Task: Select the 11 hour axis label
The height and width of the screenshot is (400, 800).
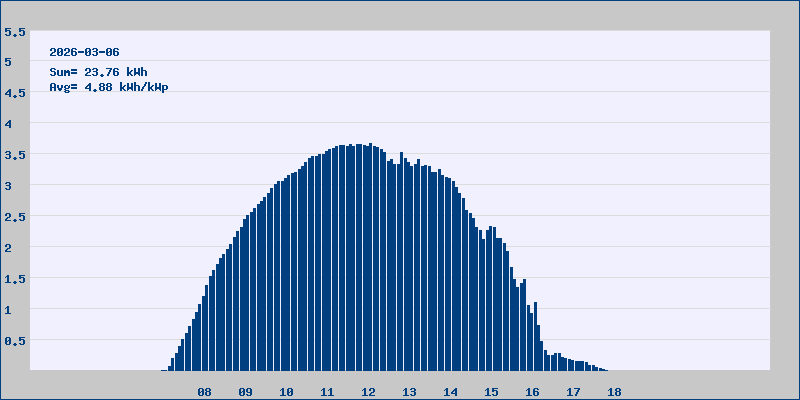Action: [328, 392]
